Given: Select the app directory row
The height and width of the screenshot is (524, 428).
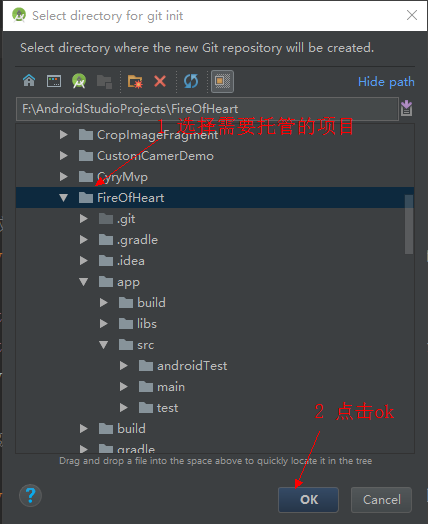Looking at the screenshot, I should [215, 282].
